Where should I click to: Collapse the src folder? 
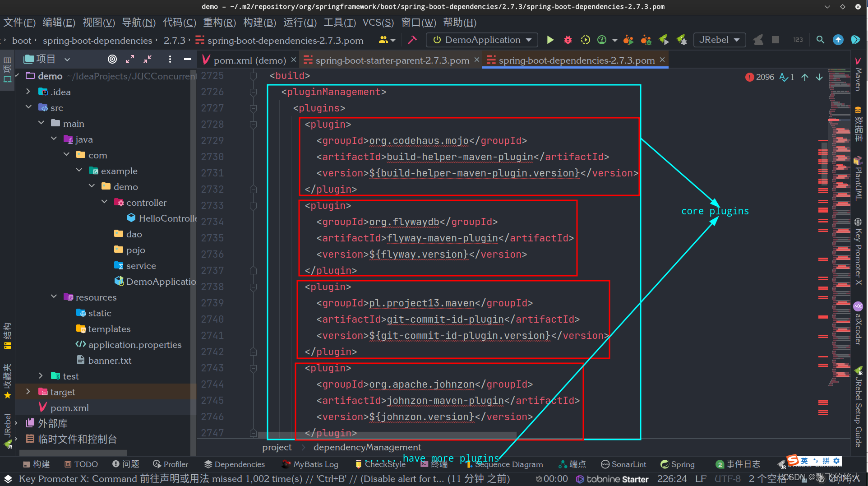pos(28,107)
